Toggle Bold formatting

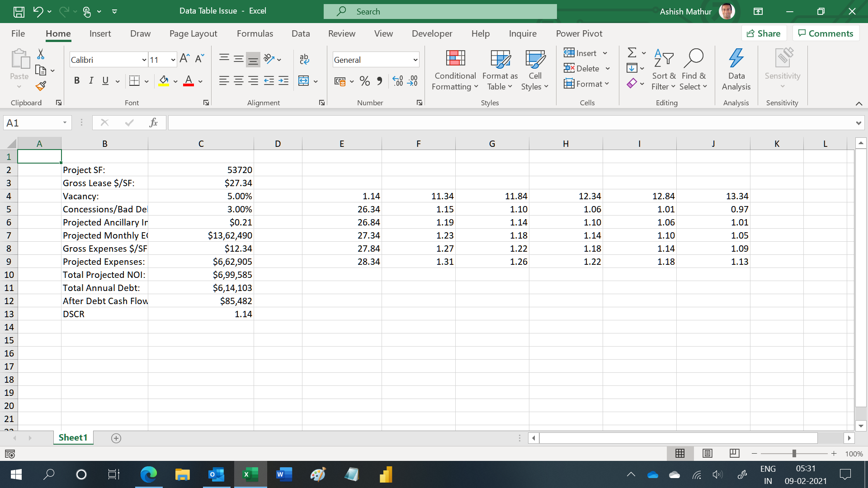point(77,81)
